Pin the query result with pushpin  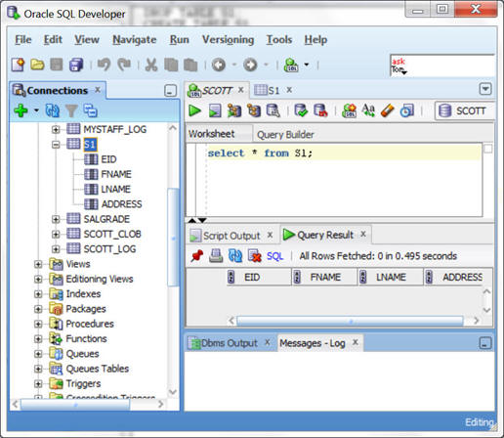[x=196, y=256]
